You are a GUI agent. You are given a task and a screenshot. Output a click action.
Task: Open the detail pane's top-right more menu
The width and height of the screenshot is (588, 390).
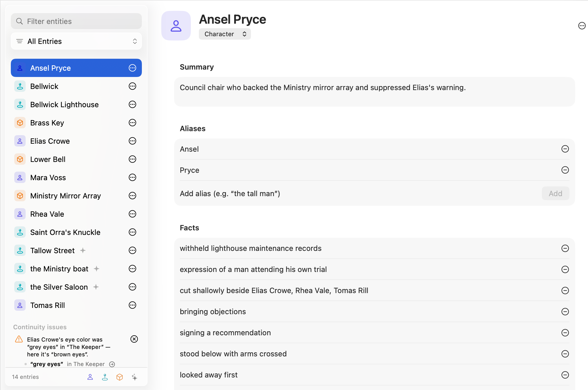[582, 26]
